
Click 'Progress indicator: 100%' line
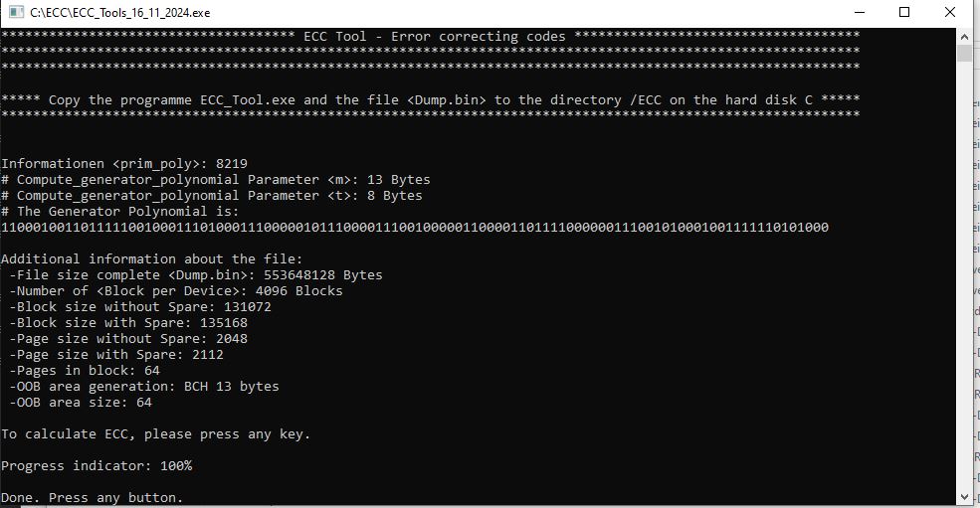[97, 465]
